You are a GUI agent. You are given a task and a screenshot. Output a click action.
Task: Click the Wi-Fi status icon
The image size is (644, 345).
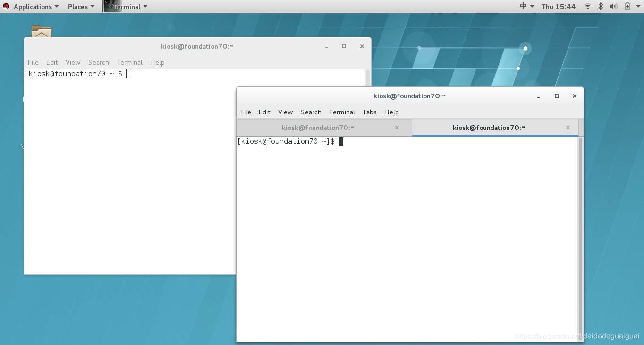[588, 7]
